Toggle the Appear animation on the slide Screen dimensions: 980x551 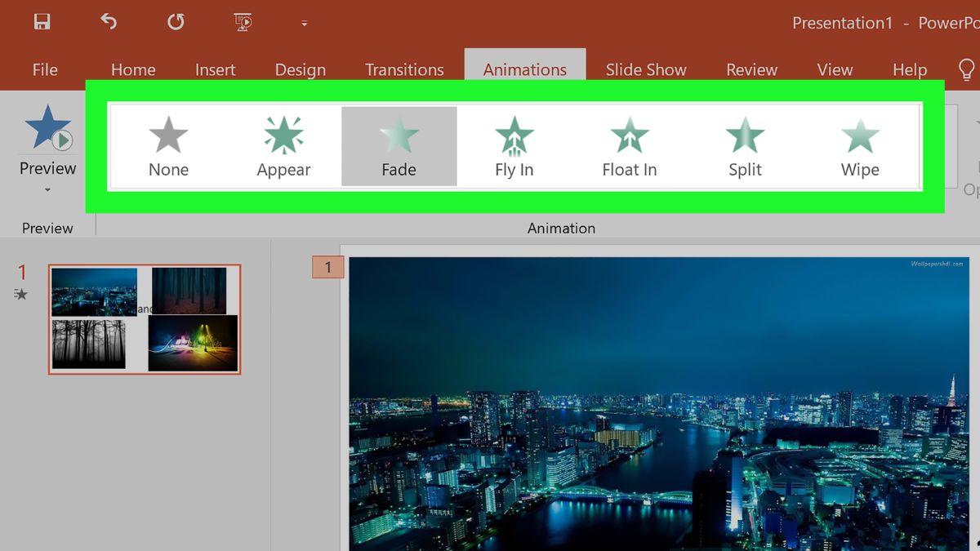283,145
